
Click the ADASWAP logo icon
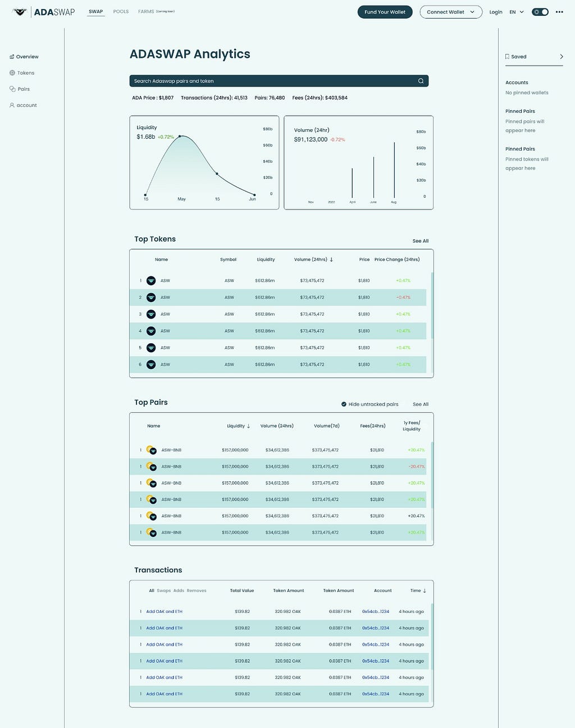tap(20, 12)
